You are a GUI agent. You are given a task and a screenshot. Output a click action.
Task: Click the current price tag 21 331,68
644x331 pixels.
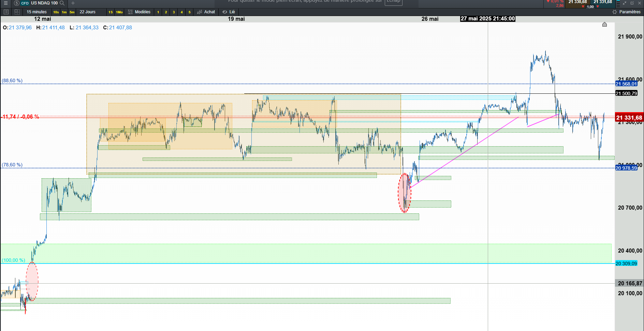pyautogui.click(x=629, y=118)
